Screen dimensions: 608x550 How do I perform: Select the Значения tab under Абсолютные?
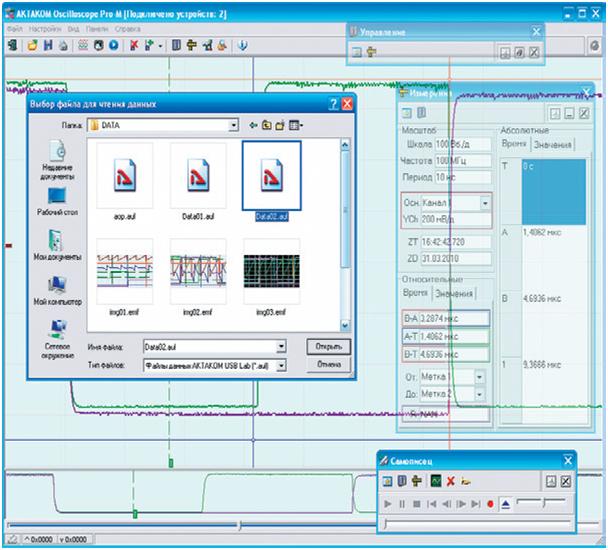pos(552,145)
